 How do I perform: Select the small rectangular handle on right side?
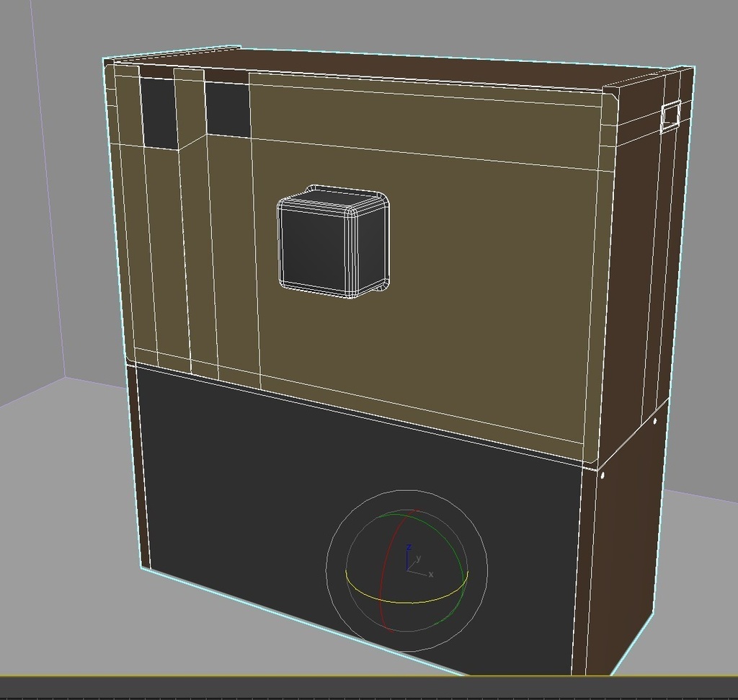671,116
